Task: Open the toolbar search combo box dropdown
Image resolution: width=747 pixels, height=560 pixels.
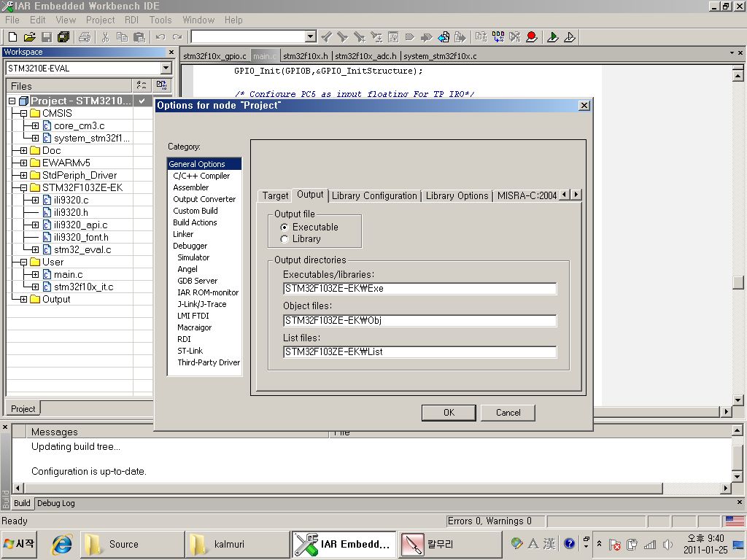Action: [x=311, y=36]
